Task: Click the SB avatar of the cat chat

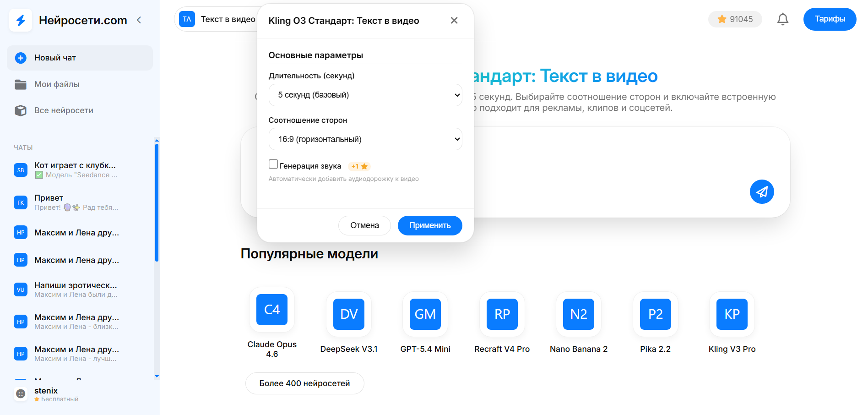Action: (x=21, y=170)
